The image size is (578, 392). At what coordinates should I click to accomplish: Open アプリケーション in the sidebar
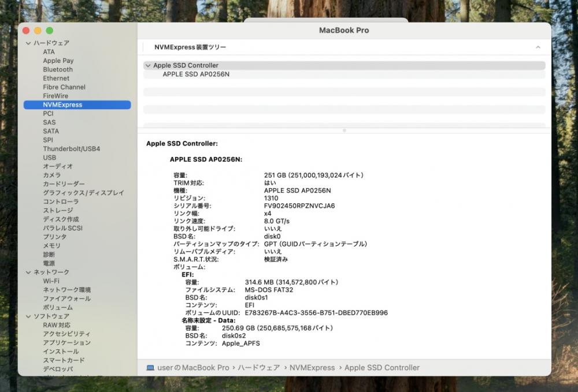point(66,343)
